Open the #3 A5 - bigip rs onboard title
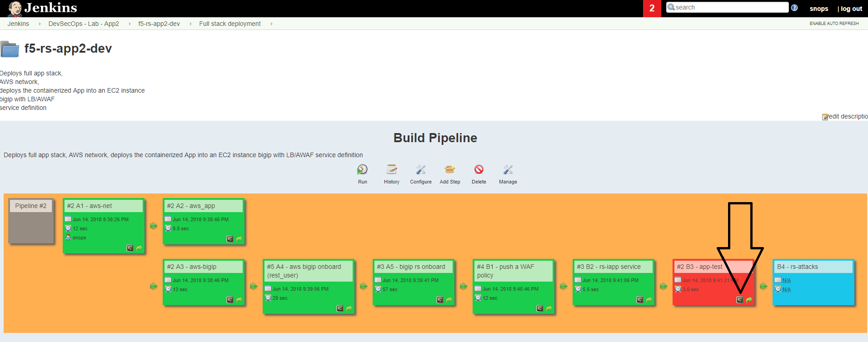Viewport: 868px width, 342px height. click(x=411, y=267)
